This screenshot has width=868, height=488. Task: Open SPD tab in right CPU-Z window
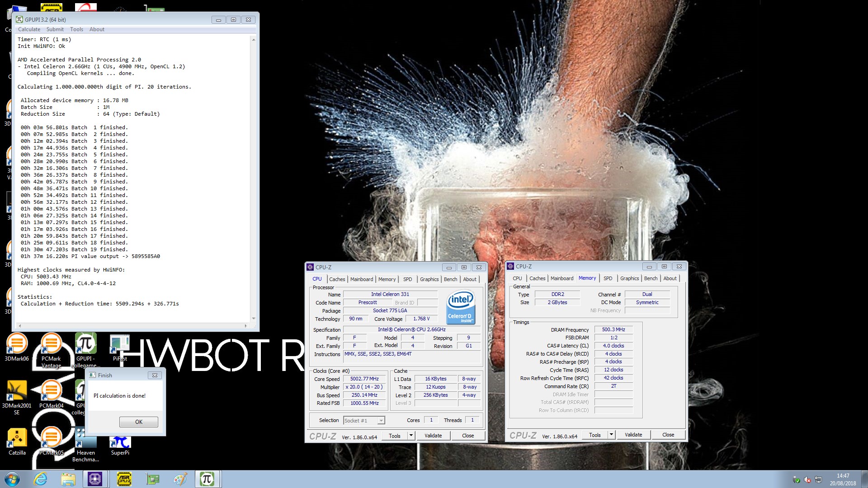click(x=608, y=278)
